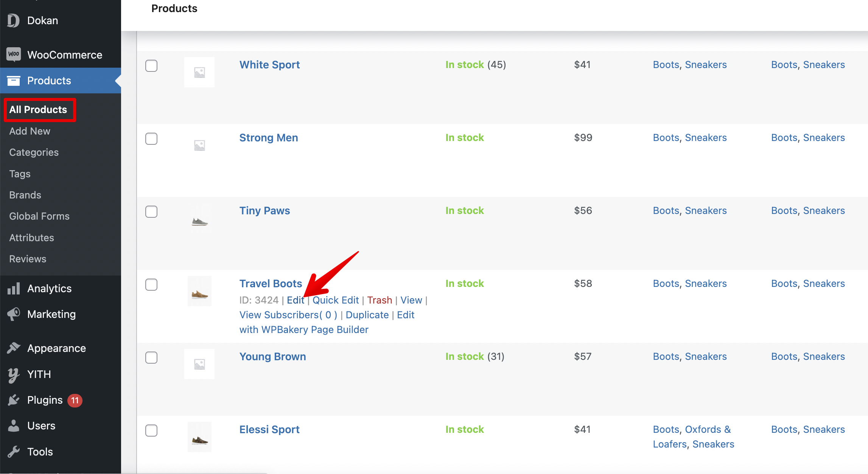The width and height of the screenshot is (868, 474).
Task: Select the Travel Boots row checkbox
Action: [151, 285]
